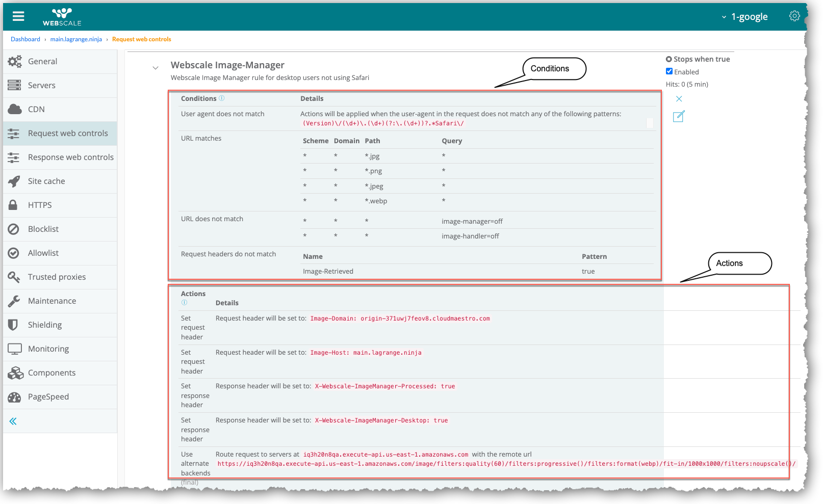Click the edit rule pencil icon
The width and height of the screenshot is (823, 504).
click(679, 117)
